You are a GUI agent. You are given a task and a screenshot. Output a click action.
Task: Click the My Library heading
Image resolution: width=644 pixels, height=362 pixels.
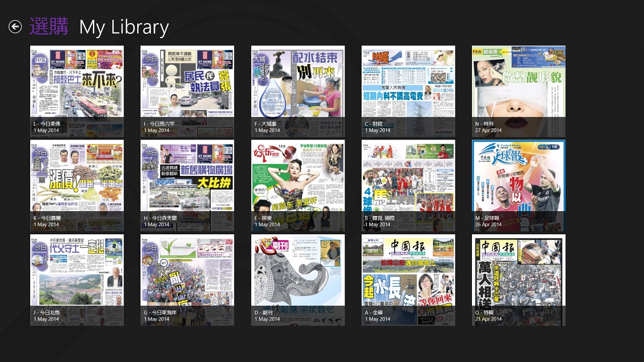point(124,27)
